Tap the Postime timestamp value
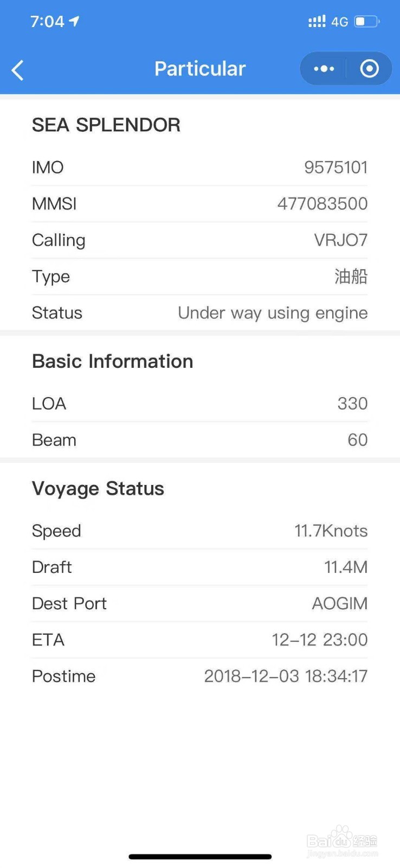The image size is (400, 868). click(286, 676)
